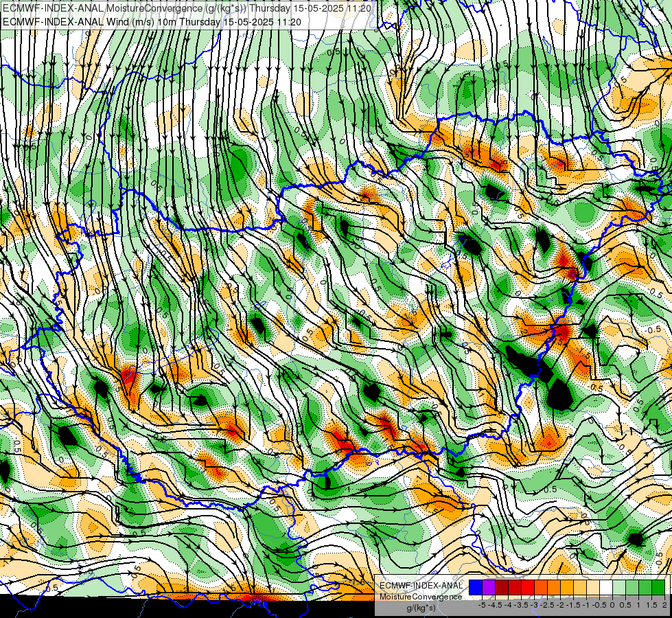Click the legend label MoistureConvergence
Screen dimensions: 672x618
click(421, 597)
